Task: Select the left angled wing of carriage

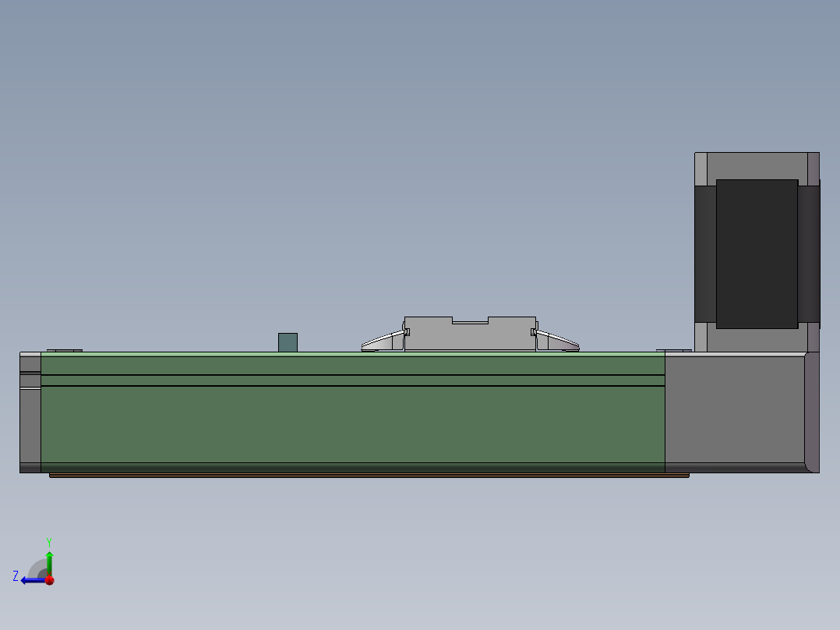Action: [x=383, y=342]
